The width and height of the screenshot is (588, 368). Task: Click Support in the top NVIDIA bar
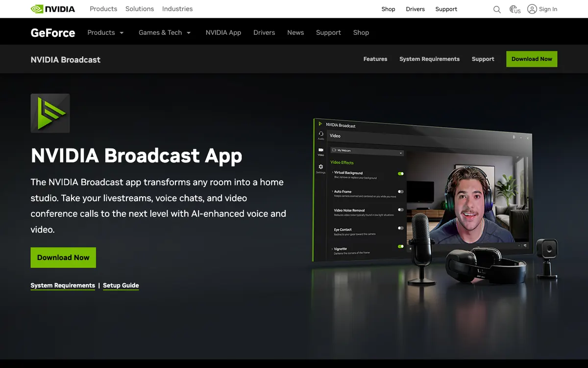446,9
